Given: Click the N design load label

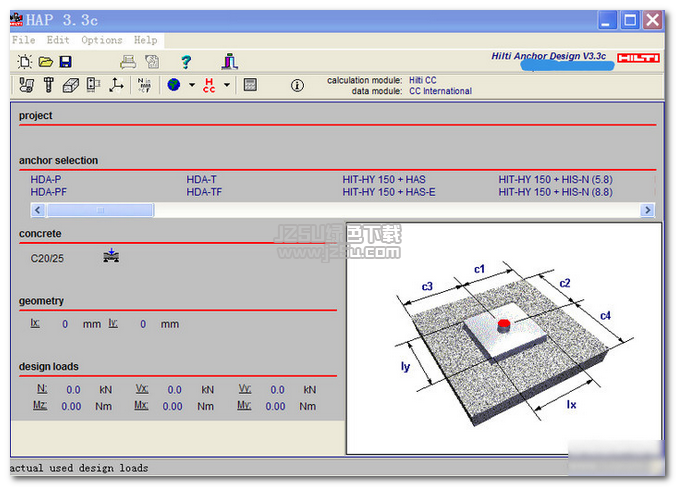Looking at the screenshot, I should pos(42,389).
